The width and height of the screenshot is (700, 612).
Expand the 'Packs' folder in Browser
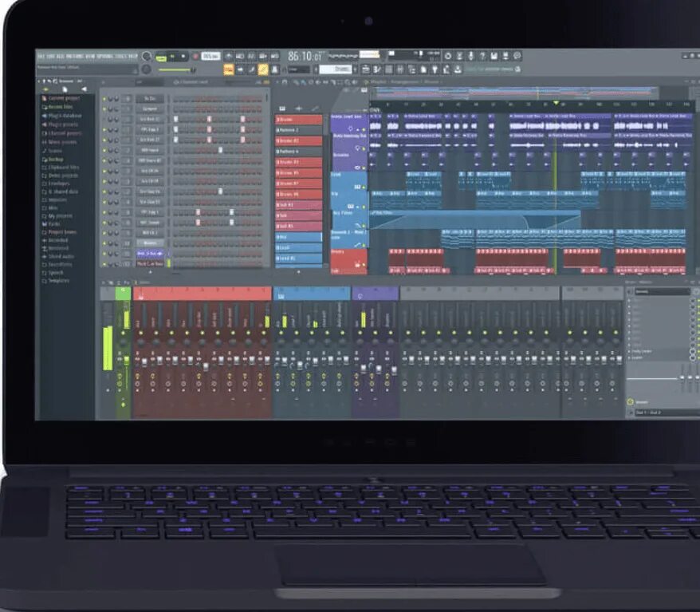pos(54,223)
